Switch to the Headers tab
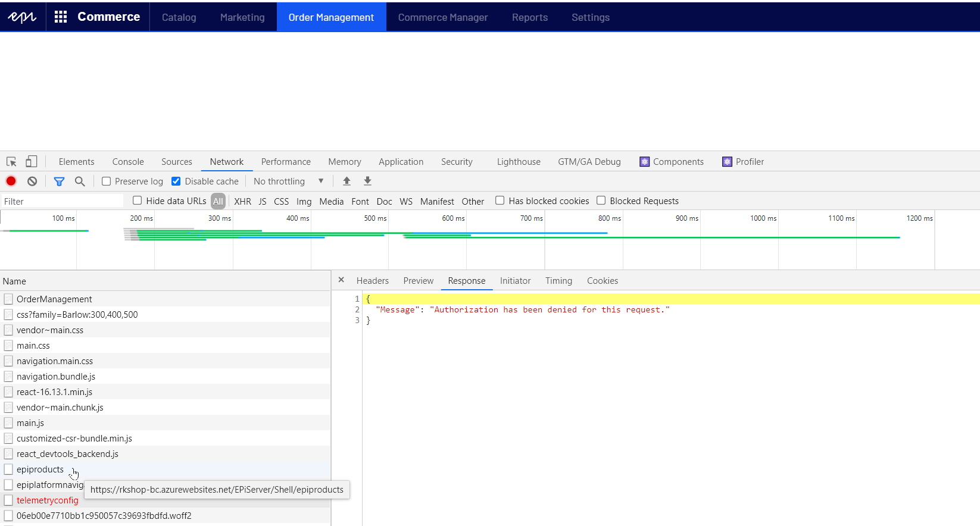Image resolution: width=980 pixels, height=526 pixels. [x=372, y=281]
